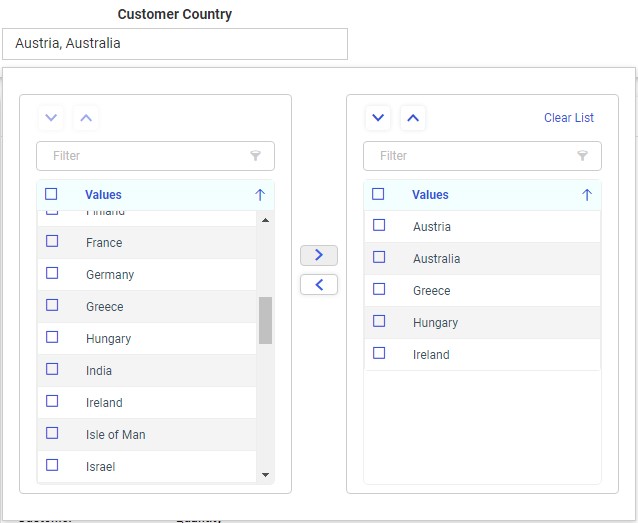This screenshot has height=523, width=638.
Task: Move selection down in right list
Action: [378, 118]
